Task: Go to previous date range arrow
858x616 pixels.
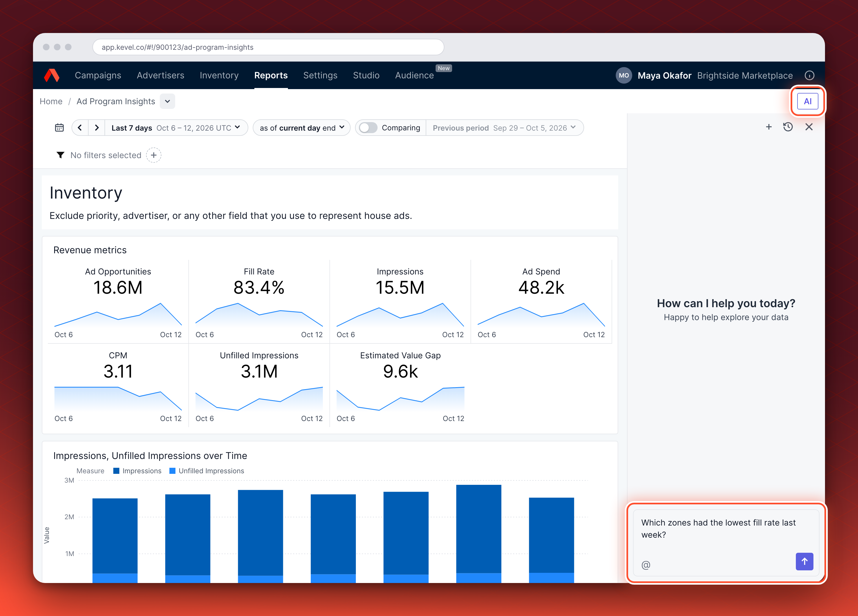Action: click(80, 128)
